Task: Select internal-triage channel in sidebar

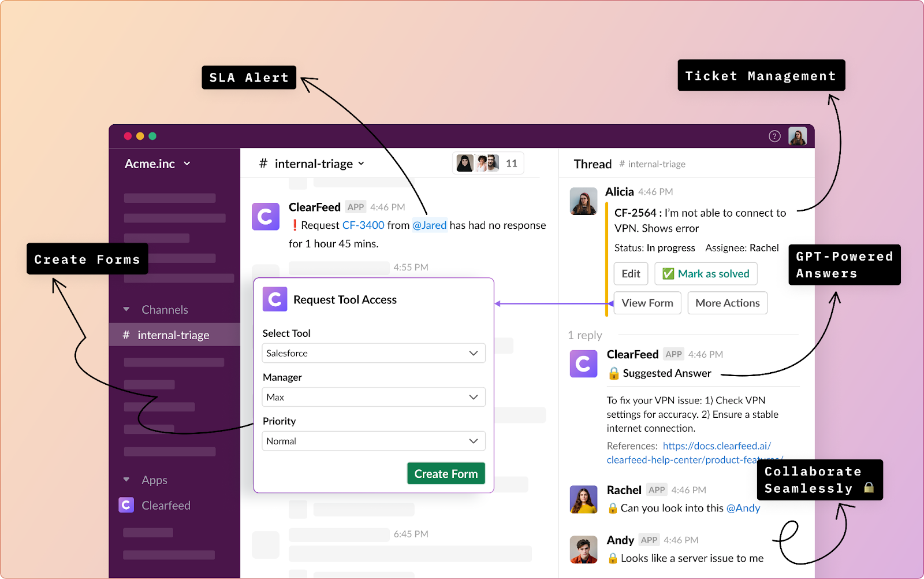Action: click(x=174, y=335)
